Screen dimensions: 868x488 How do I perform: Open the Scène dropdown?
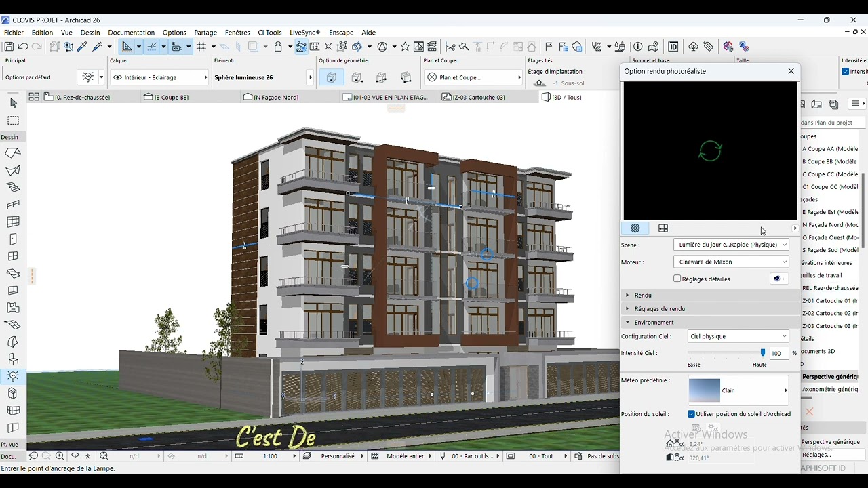(731, 245)
